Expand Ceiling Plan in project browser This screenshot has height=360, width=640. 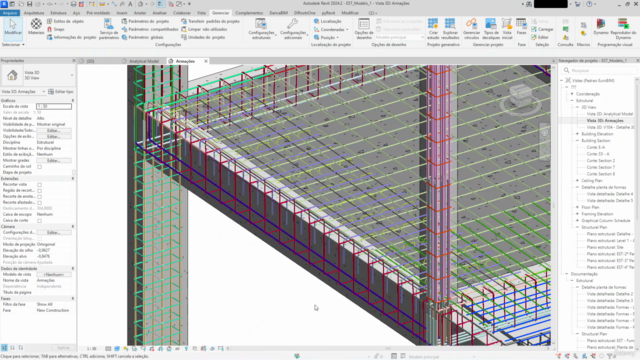[578, 180]
